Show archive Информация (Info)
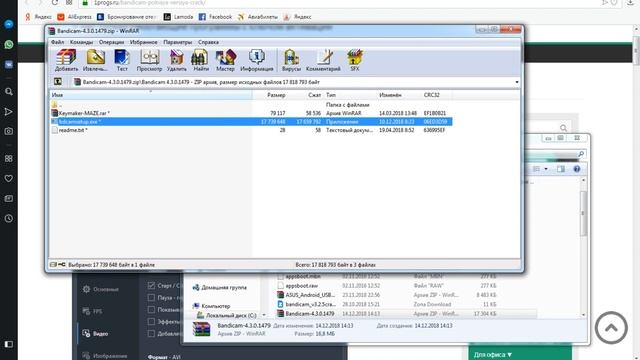 click(x=257, y=60)
